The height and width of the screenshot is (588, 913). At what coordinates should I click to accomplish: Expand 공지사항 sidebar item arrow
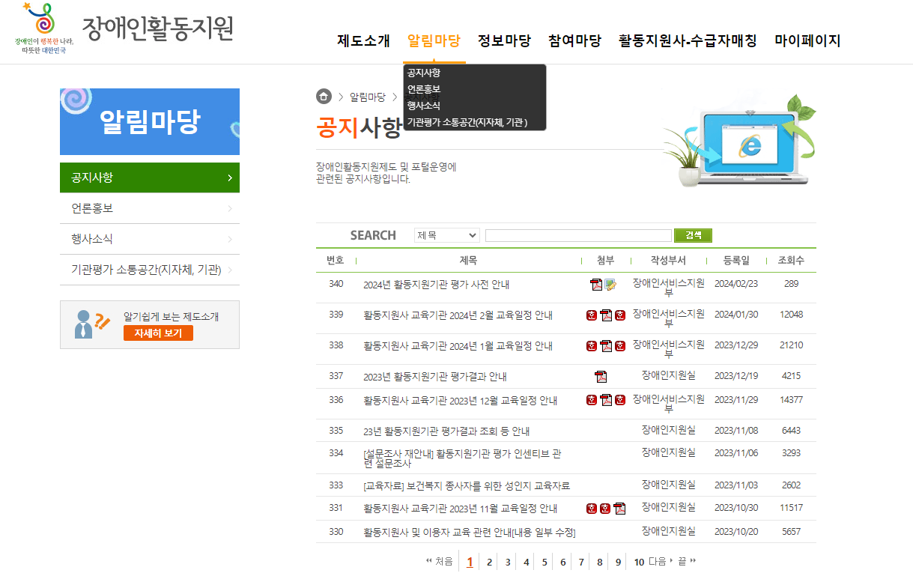coord(229,178)
